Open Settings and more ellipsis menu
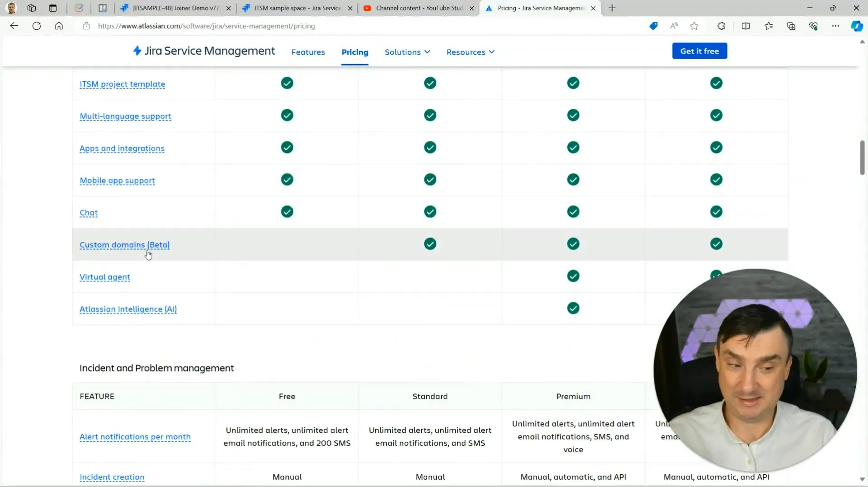868x487 pixels. (835, 26)
